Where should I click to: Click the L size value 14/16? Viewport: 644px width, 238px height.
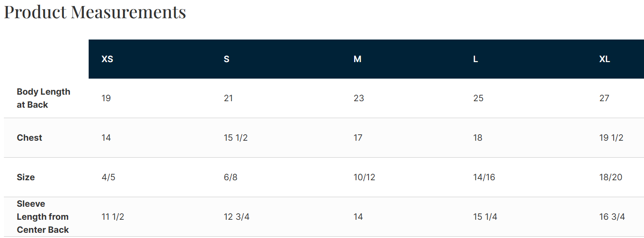(484, 177)
